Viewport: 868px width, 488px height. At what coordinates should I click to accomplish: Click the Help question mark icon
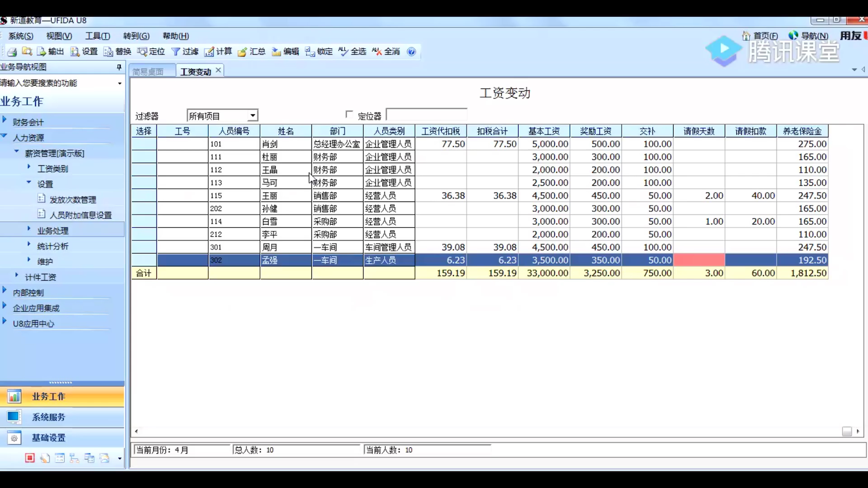[411, 51]
